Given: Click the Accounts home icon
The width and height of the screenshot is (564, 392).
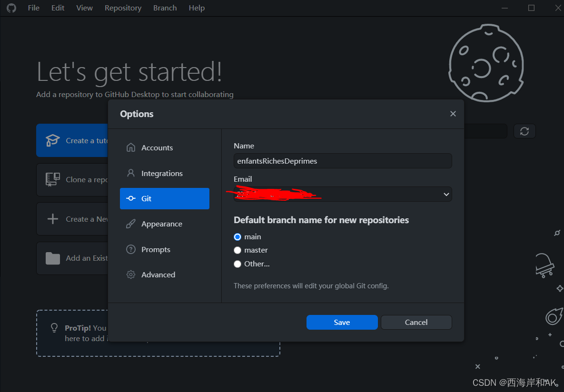Looking at the screenshot, I should click(131, 147).
